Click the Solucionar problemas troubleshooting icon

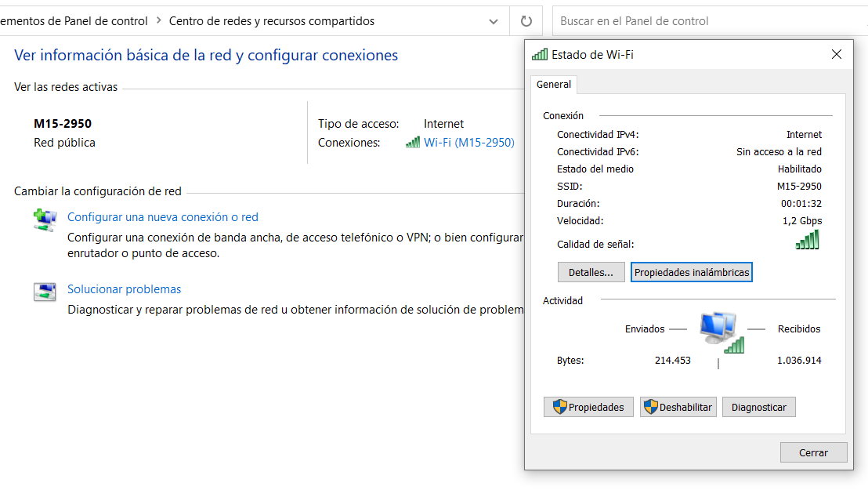tap(45, 292)
